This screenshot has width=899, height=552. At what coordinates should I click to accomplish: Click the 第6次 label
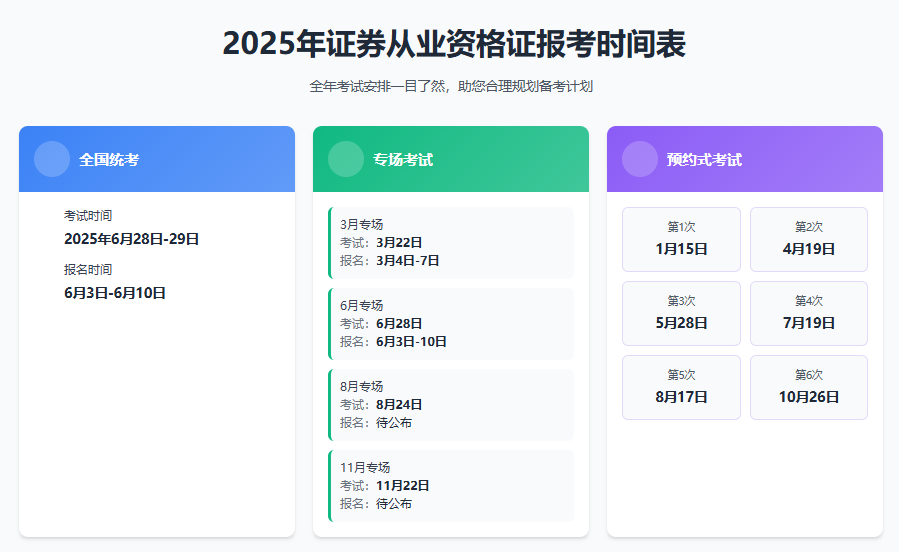click(x=808, y=375)
